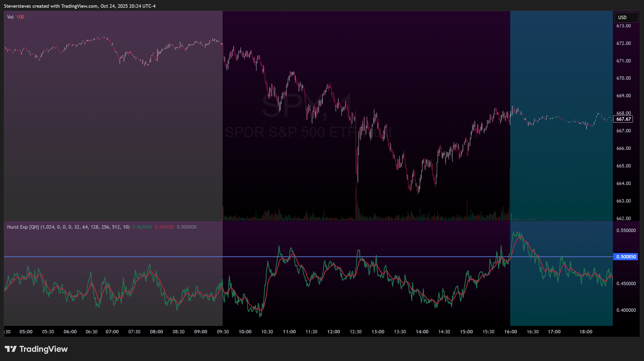Click the 17:00 time axis label

[x=554, y=332]
